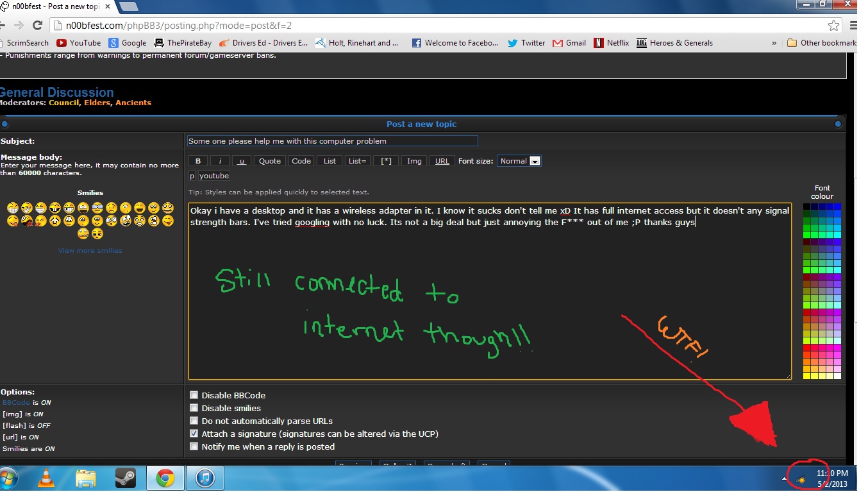Open the Drivers Ed bookmark
The image size is (868, 492).
pyautogui.click(x=263, y=43)
